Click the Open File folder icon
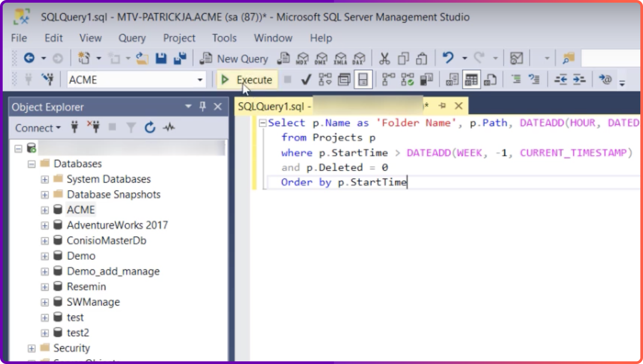The width and height of the screenshot is (643, 364). [x=142, y=58]
